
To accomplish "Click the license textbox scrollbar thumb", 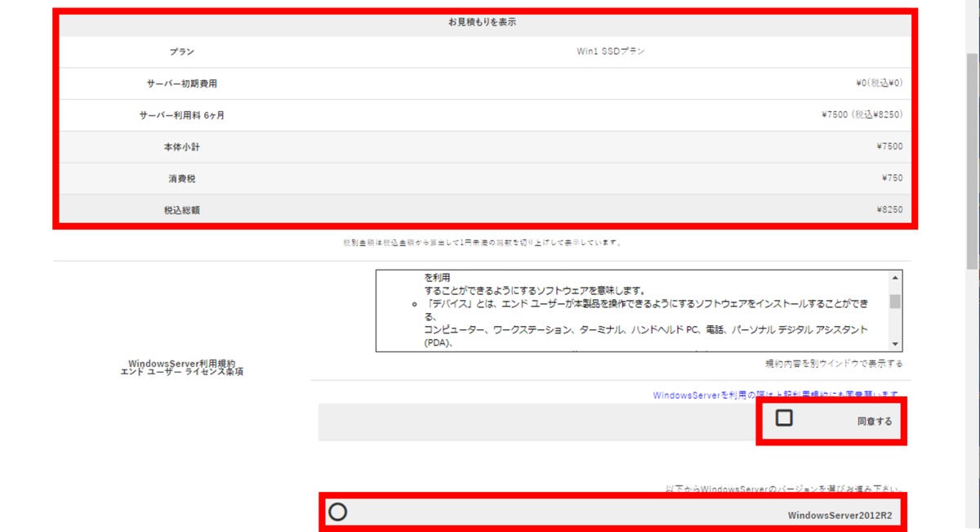I will click(x=895, y=301).
